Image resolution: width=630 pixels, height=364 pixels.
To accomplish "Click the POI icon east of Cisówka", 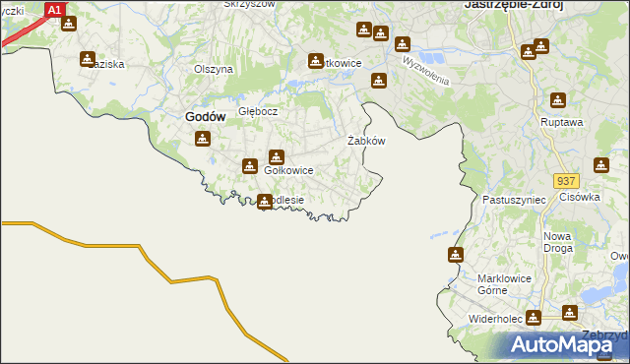I will click(601, 165).
